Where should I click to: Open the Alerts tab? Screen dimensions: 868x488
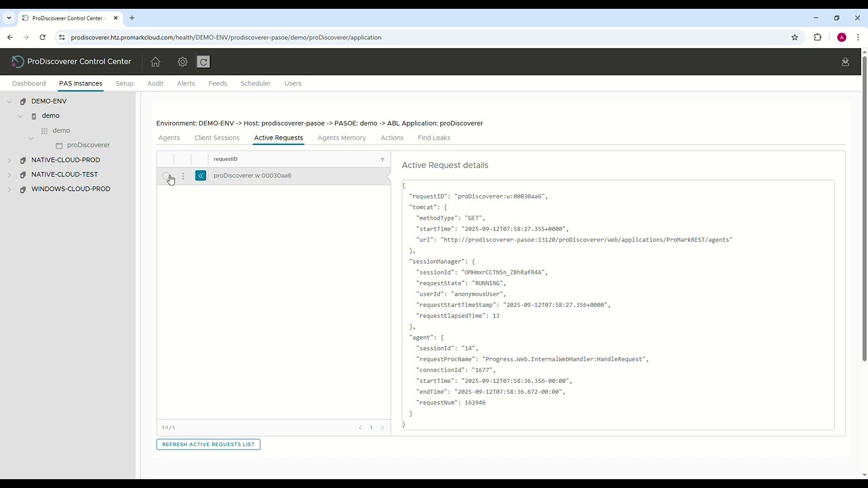[x=186, y=83]
